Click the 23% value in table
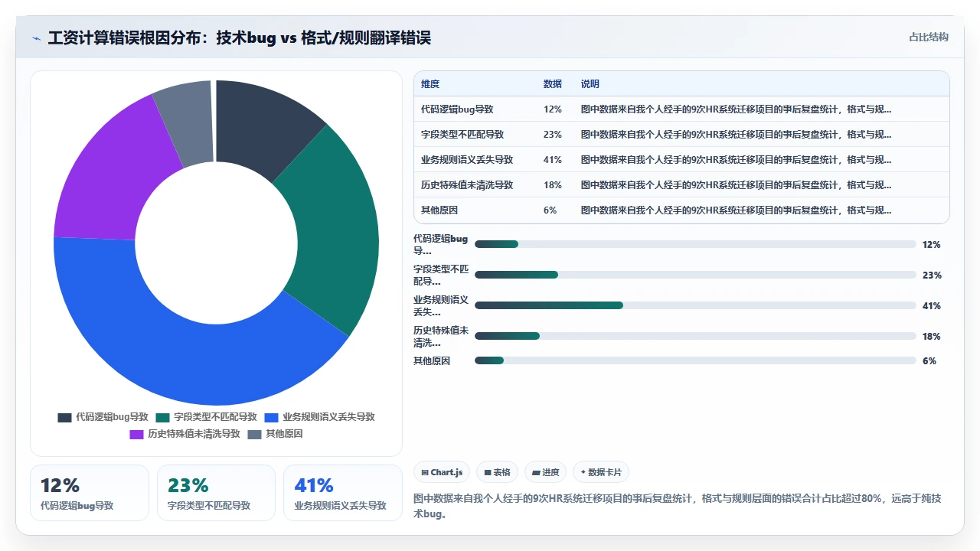 tap(553, 135)
